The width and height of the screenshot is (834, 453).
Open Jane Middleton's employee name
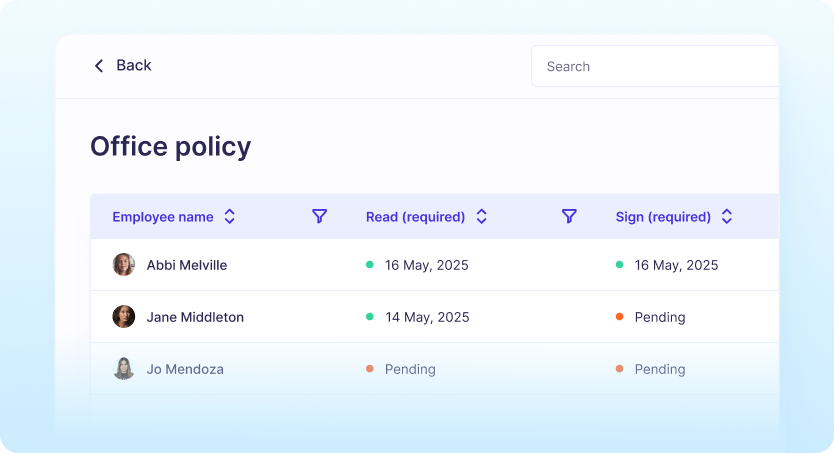[195, 317]
